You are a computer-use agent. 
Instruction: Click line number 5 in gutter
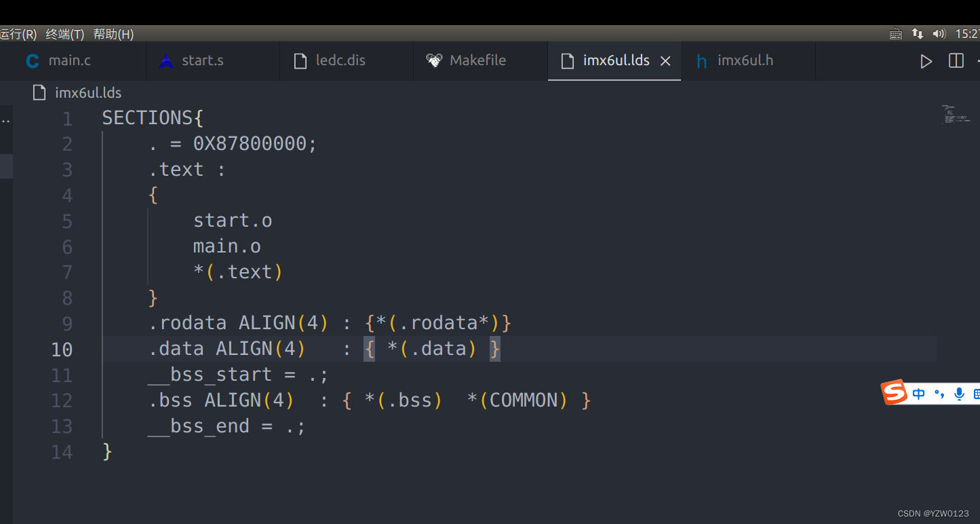click(x=67, y=222)
